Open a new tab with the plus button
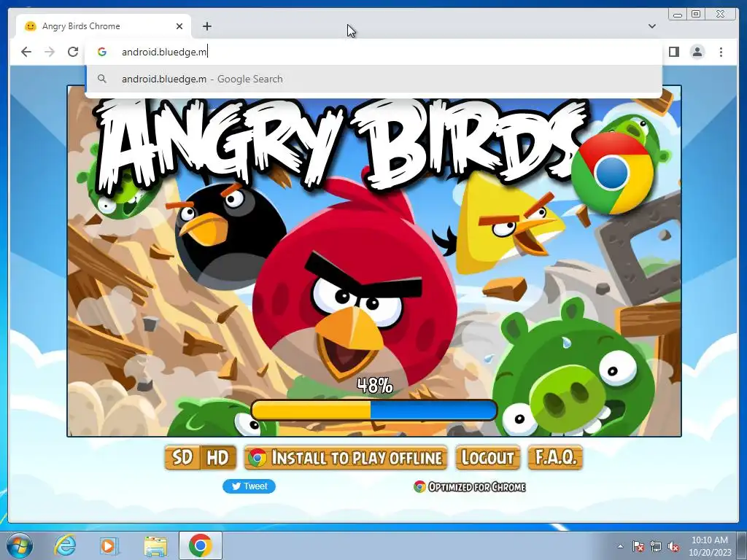 pos(206,26)
